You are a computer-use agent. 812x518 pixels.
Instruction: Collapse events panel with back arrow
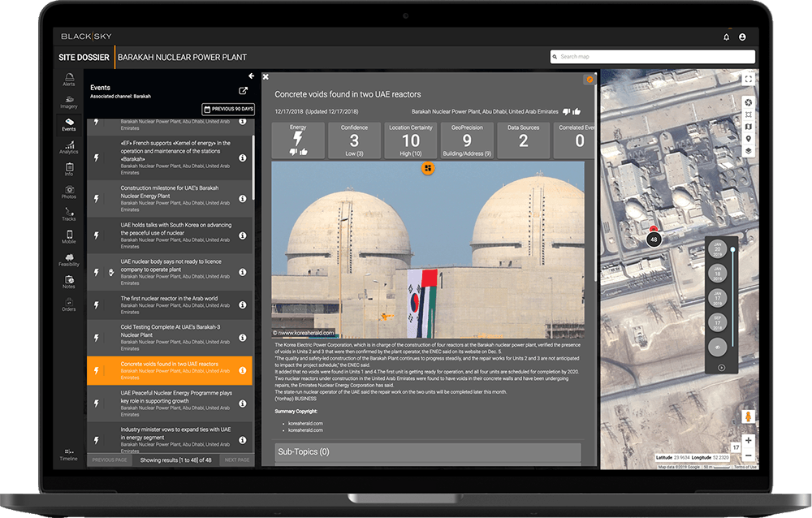pyautogui.click(x=251, y=76)
